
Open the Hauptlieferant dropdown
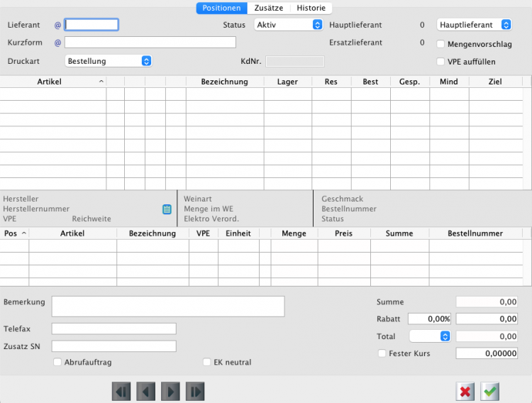pos(474,25)
